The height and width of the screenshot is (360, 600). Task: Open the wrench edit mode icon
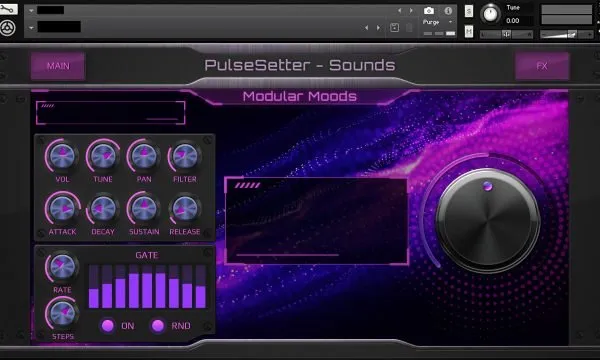(x=8, y=9)
